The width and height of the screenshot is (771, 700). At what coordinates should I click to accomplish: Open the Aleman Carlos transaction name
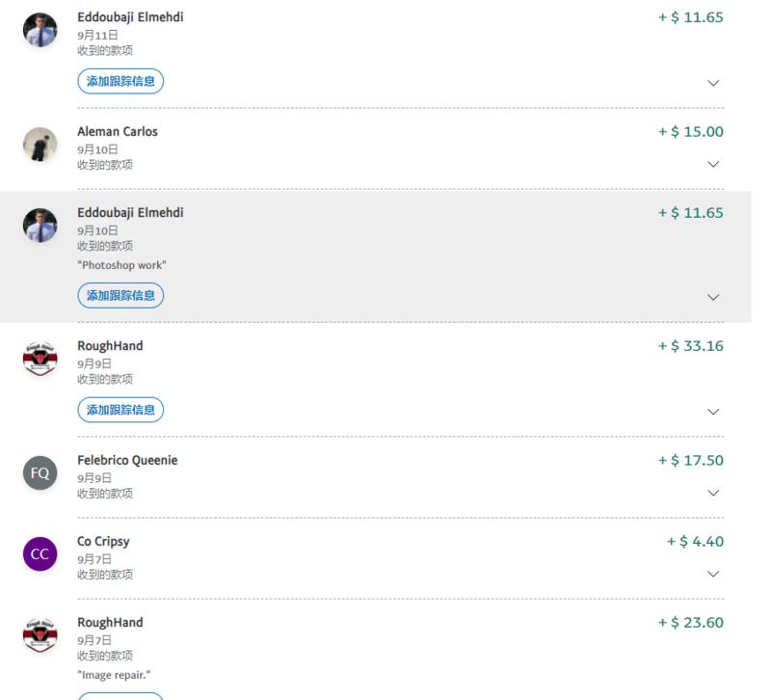coord(118,132)
